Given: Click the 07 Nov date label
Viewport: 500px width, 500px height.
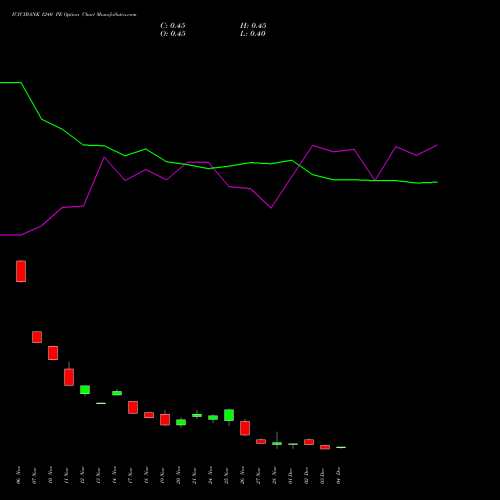Looking at the screenshot, I should (34, 475).
